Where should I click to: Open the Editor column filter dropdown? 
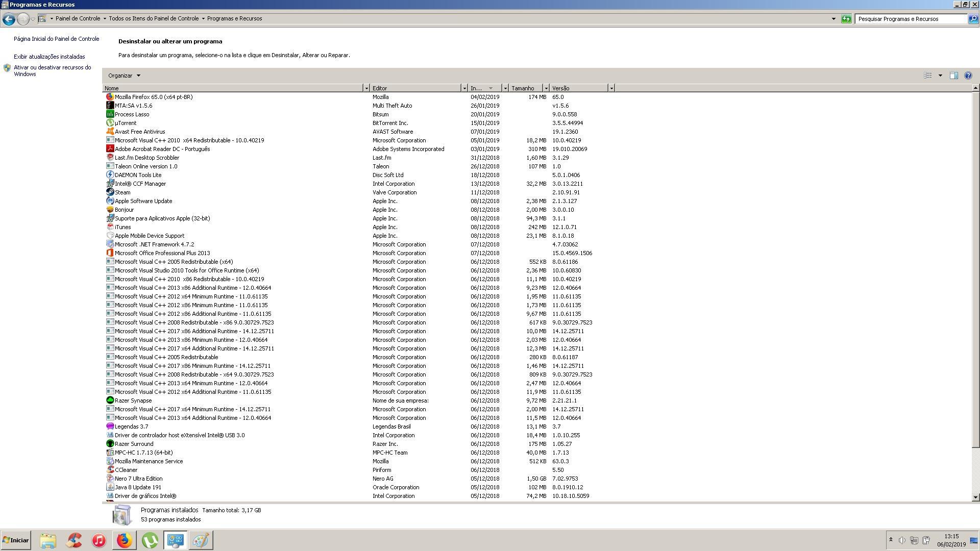tap(464, 88)
